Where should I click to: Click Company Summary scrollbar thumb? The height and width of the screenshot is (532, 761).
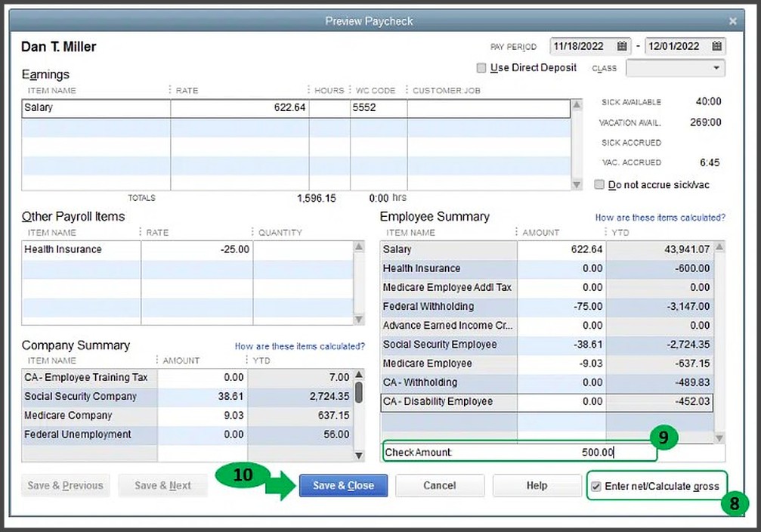pos(359,392)
